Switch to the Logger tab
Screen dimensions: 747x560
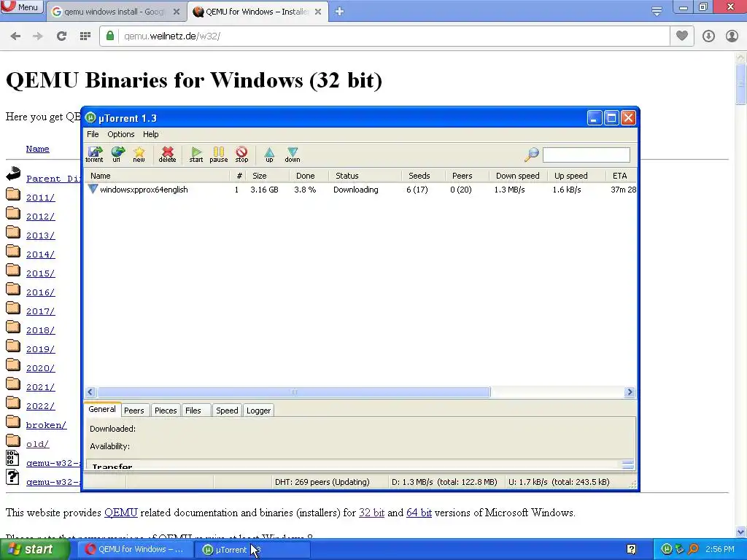259,411
